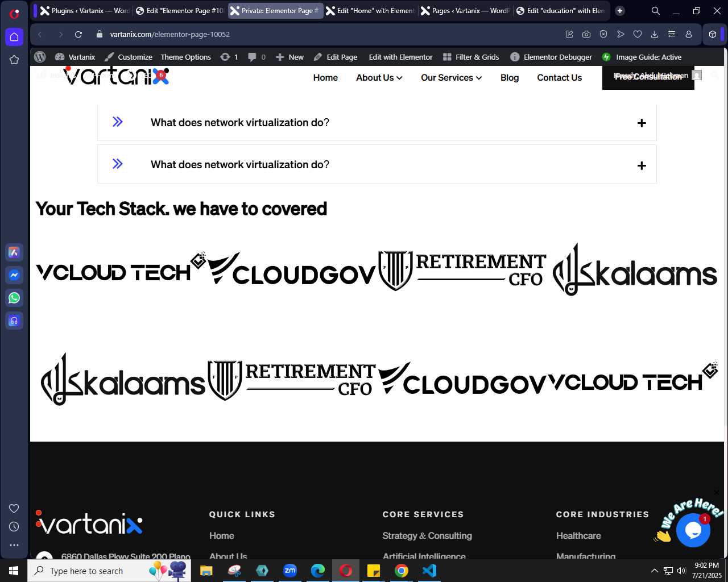Screen dimensions: 728x582
Task: Open File Explorer from taskbar
Action: coord(206,571)
